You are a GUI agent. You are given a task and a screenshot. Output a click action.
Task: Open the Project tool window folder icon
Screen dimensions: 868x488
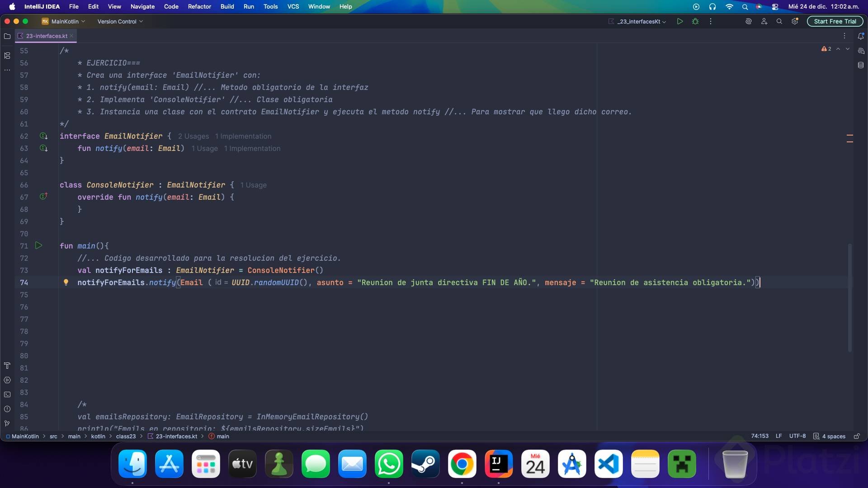point(7,36)
